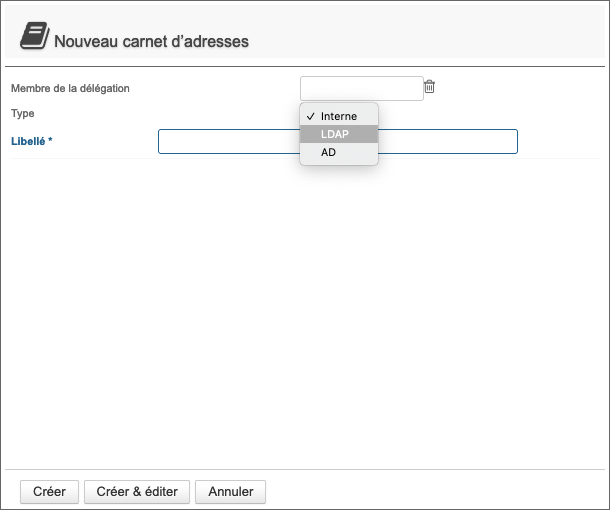Click the required asterisk after Libellé
Screen dimensions: 610x510
[50, 142]
